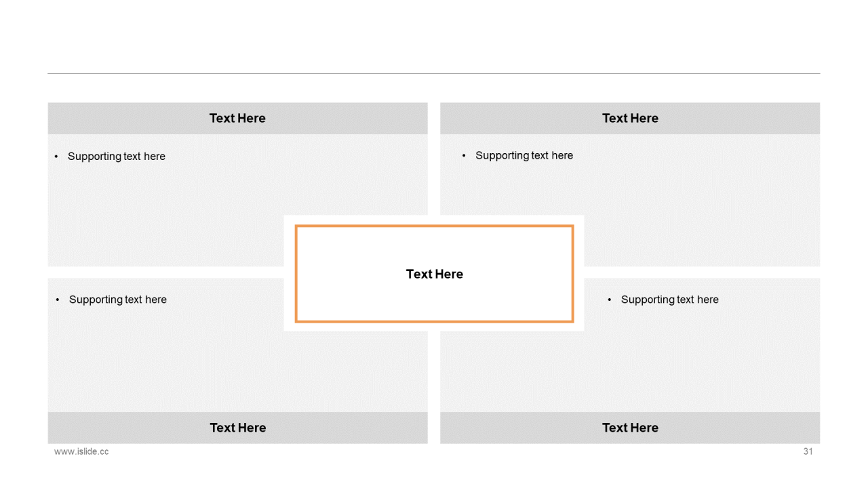Open the www.islide.cc footer link
Screen dimensions: 868x488
coord(81,451)
